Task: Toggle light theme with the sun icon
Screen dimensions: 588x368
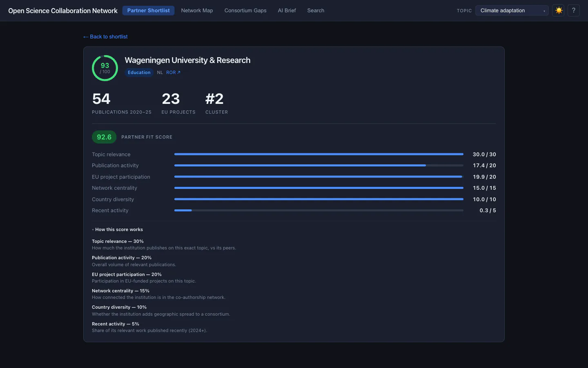Action: [558, 11]
